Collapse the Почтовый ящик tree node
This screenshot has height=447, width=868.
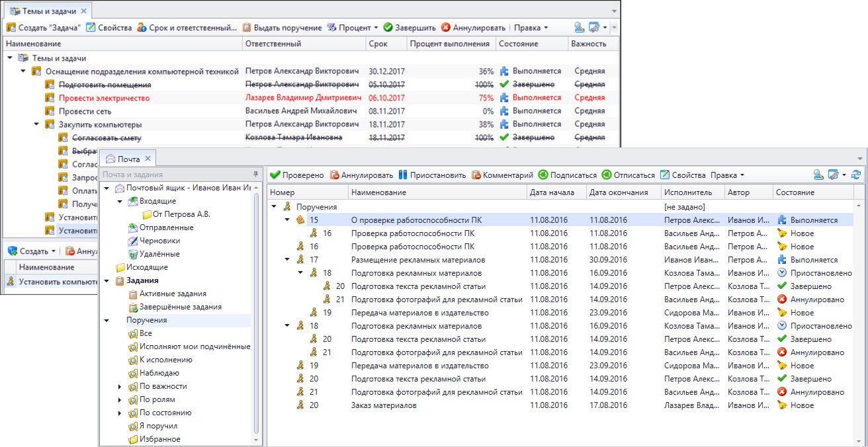(x=107, y=188)
